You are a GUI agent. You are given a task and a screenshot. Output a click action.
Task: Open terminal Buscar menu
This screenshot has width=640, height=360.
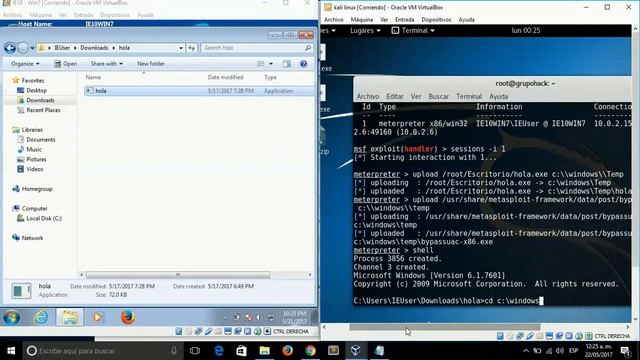tap(438, 97)
